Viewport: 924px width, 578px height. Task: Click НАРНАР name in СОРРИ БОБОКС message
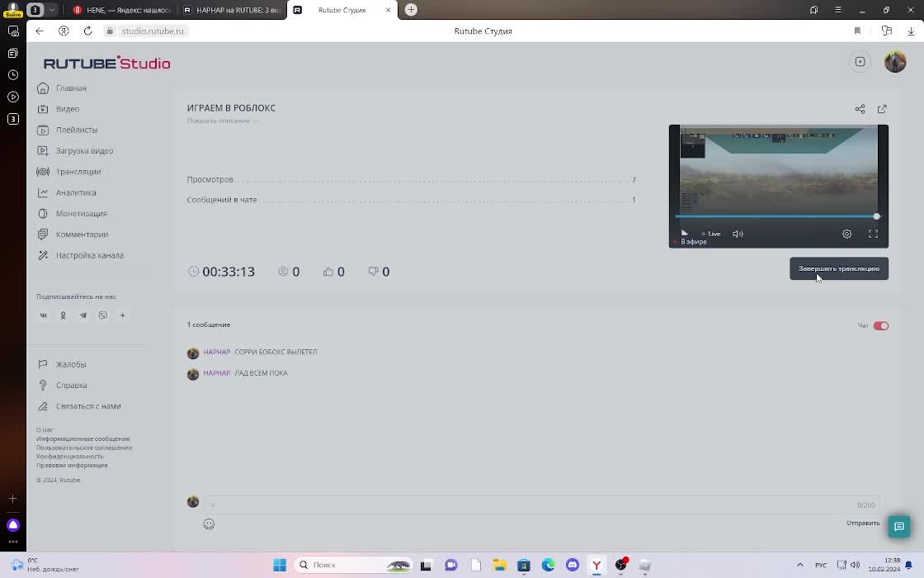[217, 352]
